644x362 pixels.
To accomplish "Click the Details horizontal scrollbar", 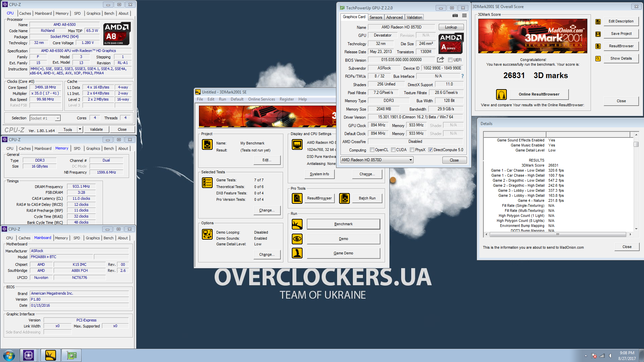I will (x=557, y=234).
